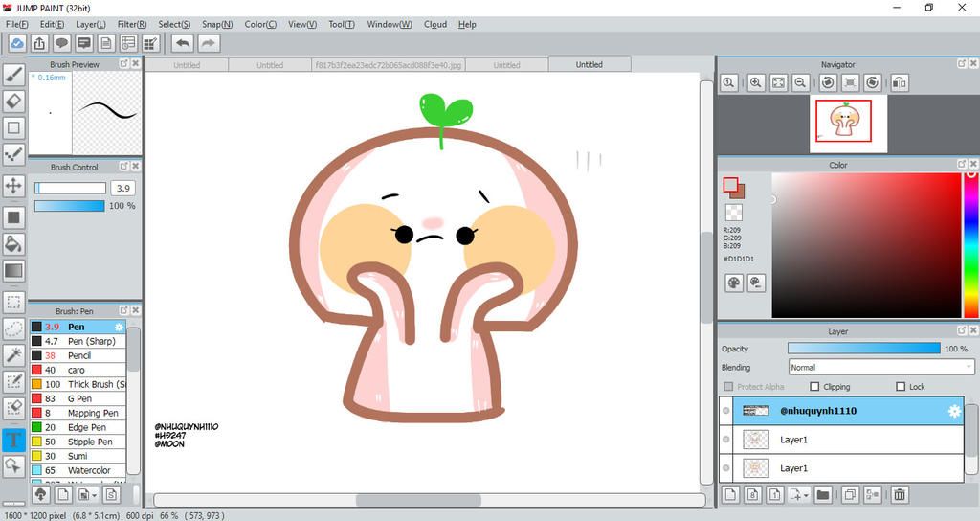Screen dimensions: 980x521
Task: Create new layer folder
Action: click(823, 495)
